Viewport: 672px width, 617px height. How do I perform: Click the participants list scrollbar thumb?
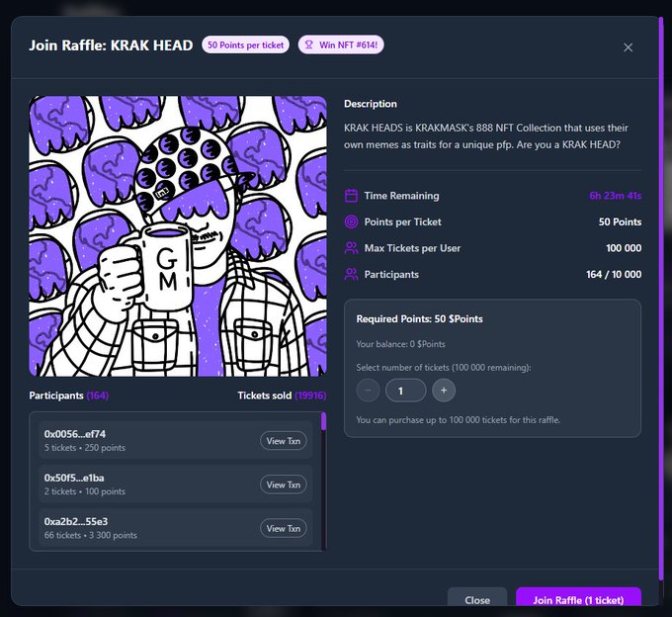point(323,421)
